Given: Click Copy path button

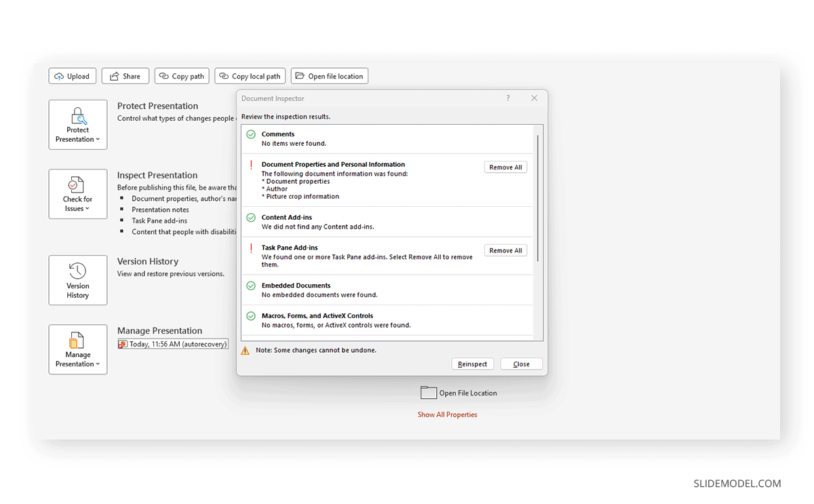Looking at the screenshot, I should 181,76.
